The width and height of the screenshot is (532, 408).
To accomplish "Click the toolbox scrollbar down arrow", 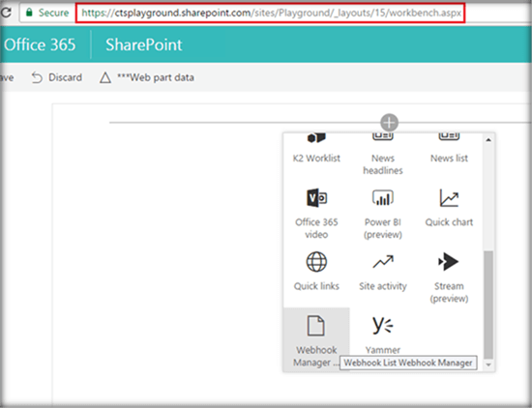I will tap(488, 364).
